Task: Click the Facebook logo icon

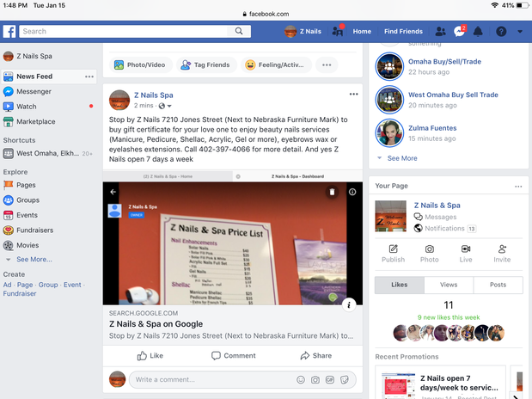Action: (9, 32)
